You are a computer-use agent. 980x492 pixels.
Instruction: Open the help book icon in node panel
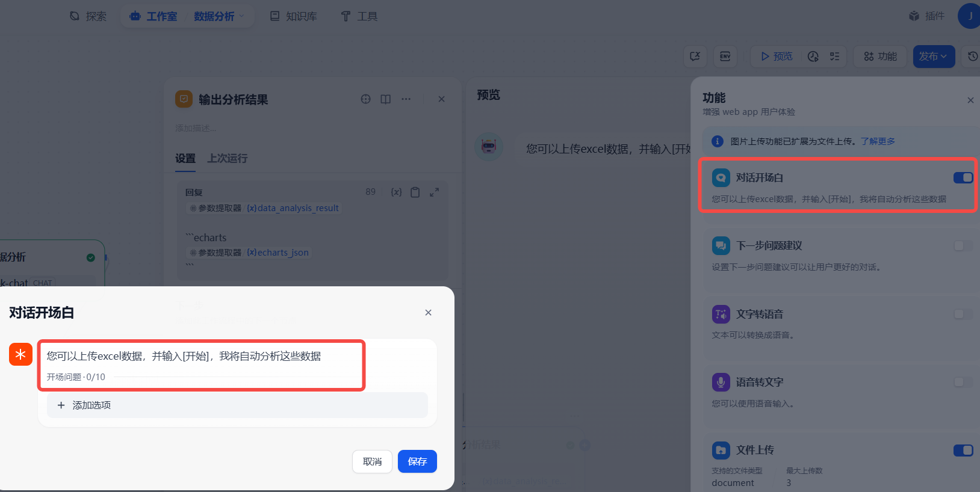(x=386, y=99)
